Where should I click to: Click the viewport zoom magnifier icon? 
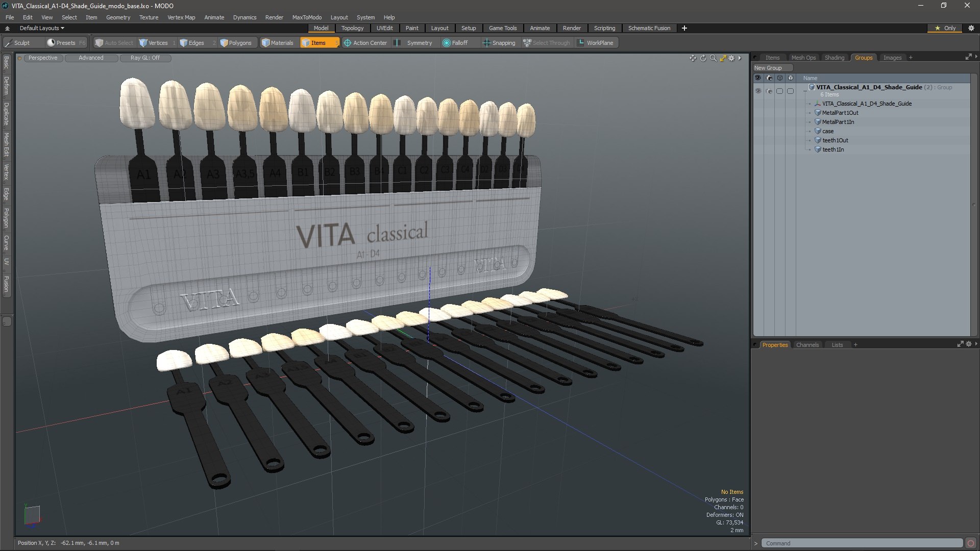pos(713,58)
